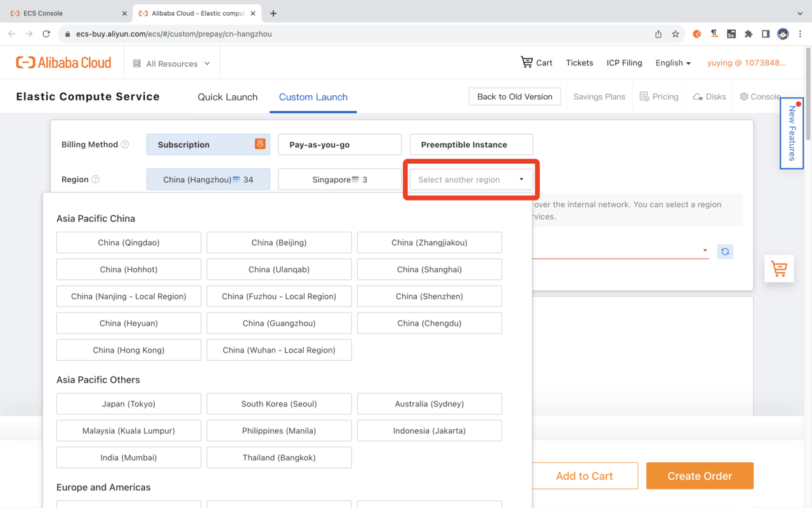Image resolution: width=812 pixels, height=508 pixels.
Task: Select Pay-as-you-go billing method
Action: click(x=339, y=145)
